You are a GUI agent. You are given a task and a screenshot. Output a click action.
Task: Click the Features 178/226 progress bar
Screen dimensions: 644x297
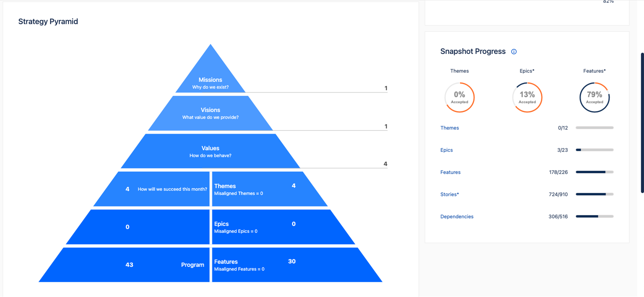tap(594, 172)
